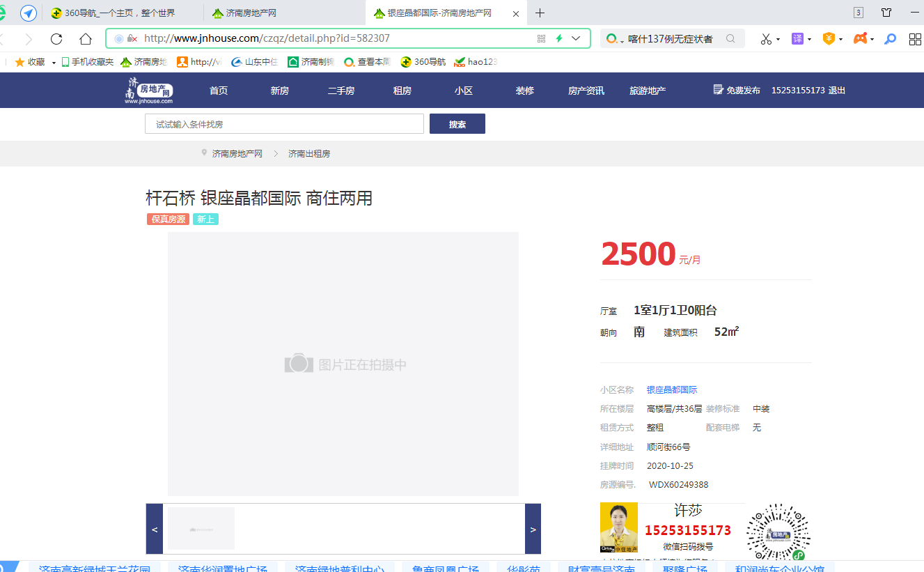The image size is (924, 572).
Task: Click the purple translate icon
Action: [797, 39]
